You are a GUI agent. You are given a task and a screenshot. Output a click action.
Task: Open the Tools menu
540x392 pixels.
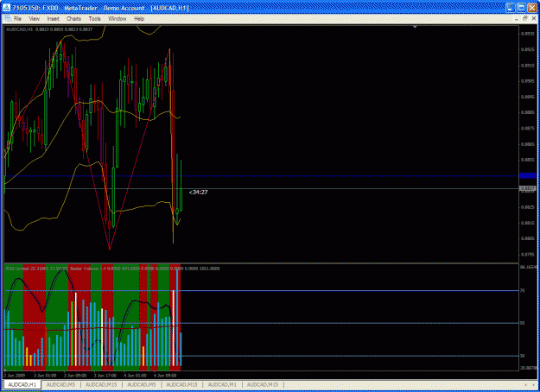tap(95, 19)
